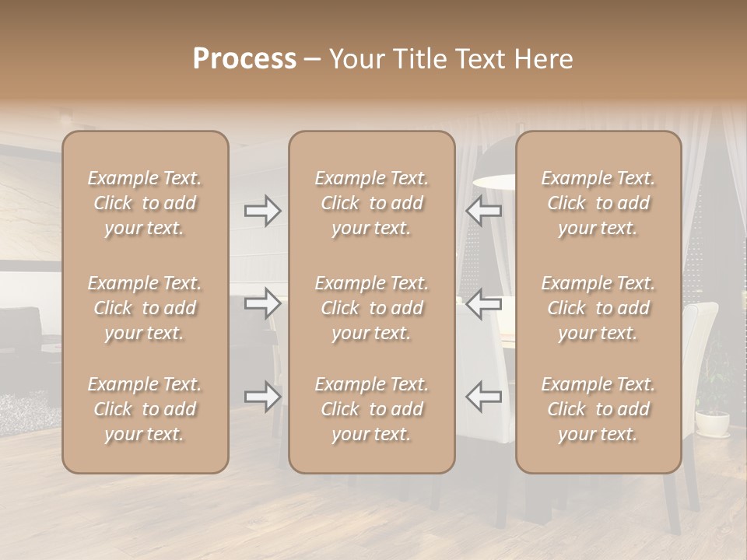Click middle Example Text in center box
This screenshot has width=747, height=560.
(x=371, y=308)
